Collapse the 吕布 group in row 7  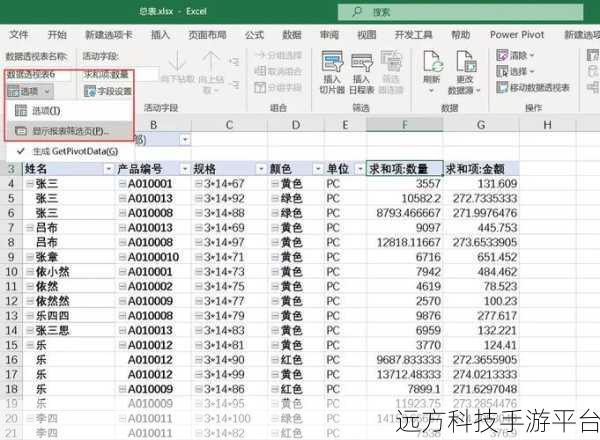click(x=29, y=228)
